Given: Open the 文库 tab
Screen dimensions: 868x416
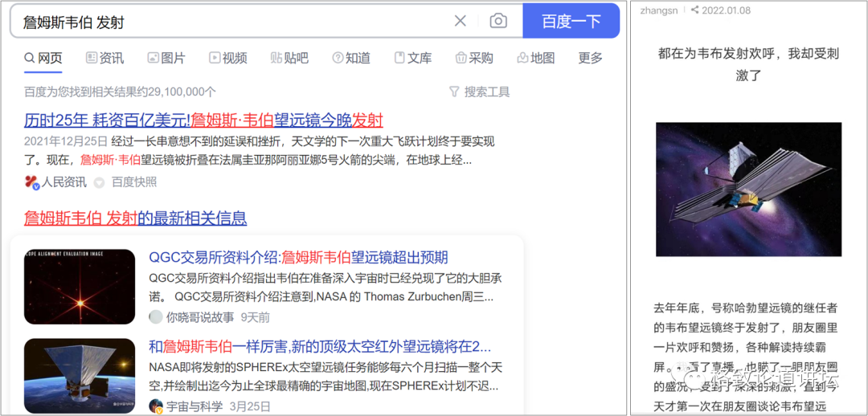Looking at the screenshot, I should (413, 58).
